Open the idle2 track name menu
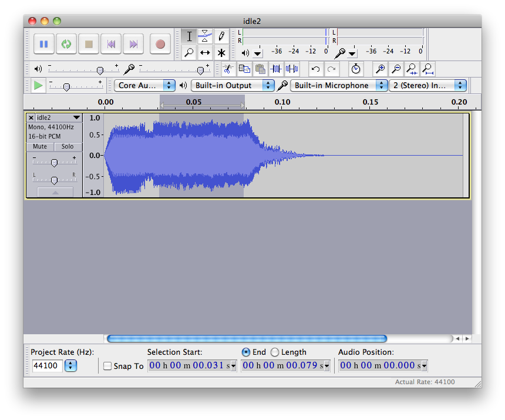Image resolution: width=505 pixels, height=420 pixels. click(x=57, y=117)
